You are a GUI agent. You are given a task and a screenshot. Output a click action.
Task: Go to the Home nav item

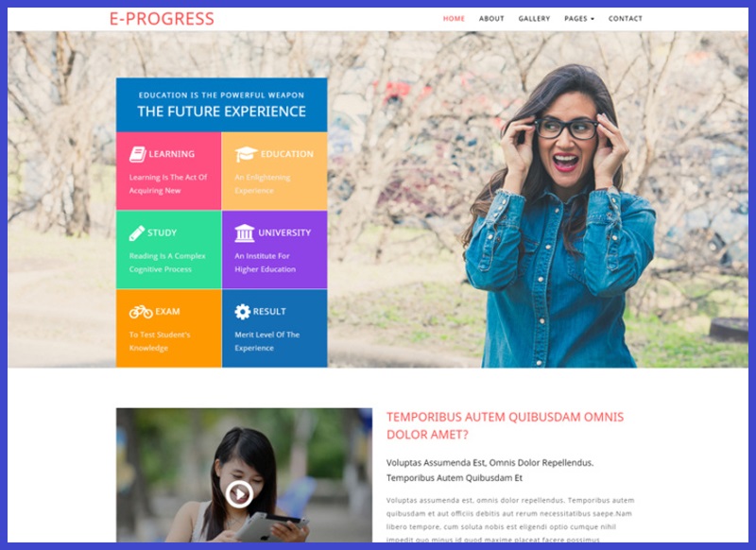point(454,19)
